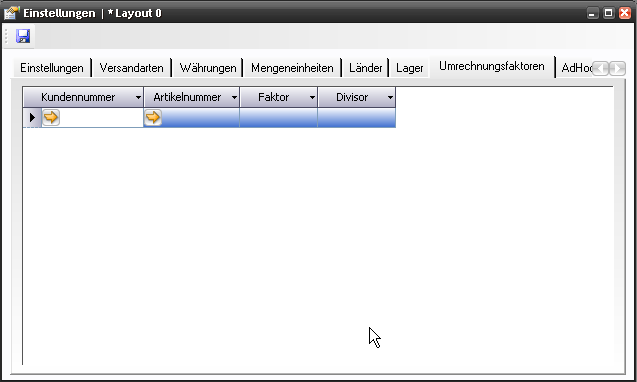Click the blue floppy disk save icon
This screenshot has width=637, height=382.
(x=23, y=36)
